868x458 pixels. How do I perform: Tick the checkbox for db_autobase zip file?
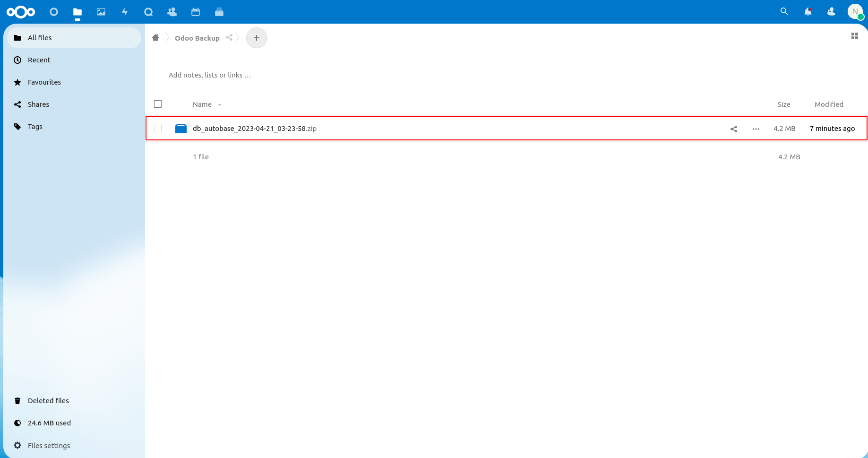point(158,129)
